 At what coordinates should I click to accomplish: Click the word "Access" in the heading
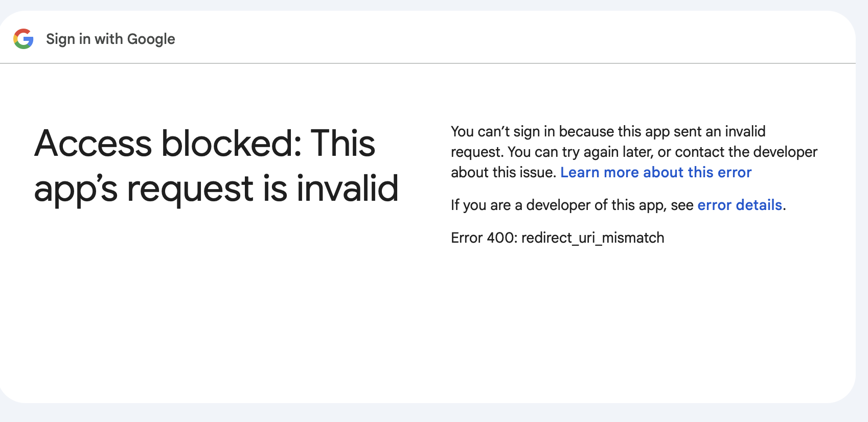93,143
